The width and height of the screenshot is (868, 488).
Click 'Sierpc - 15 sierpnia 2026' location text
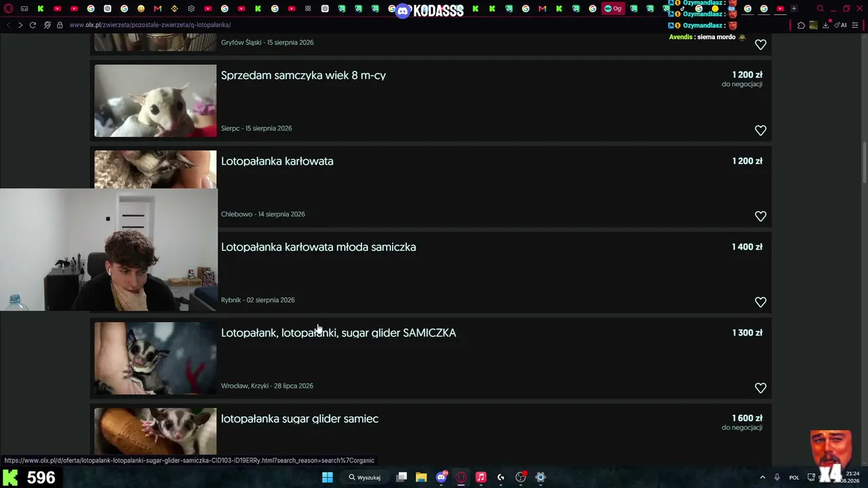click(x=256, y=128)
